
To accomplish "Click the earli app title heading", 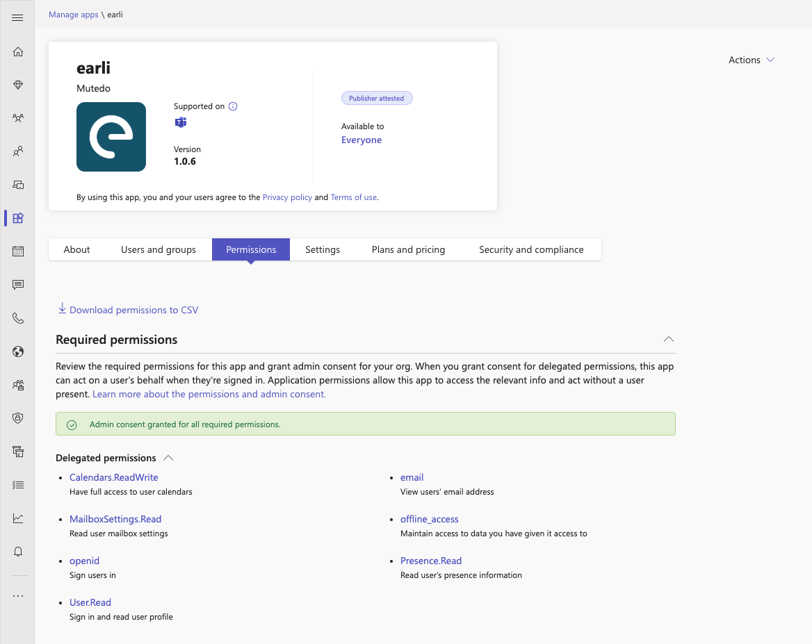I will point(93,68).
